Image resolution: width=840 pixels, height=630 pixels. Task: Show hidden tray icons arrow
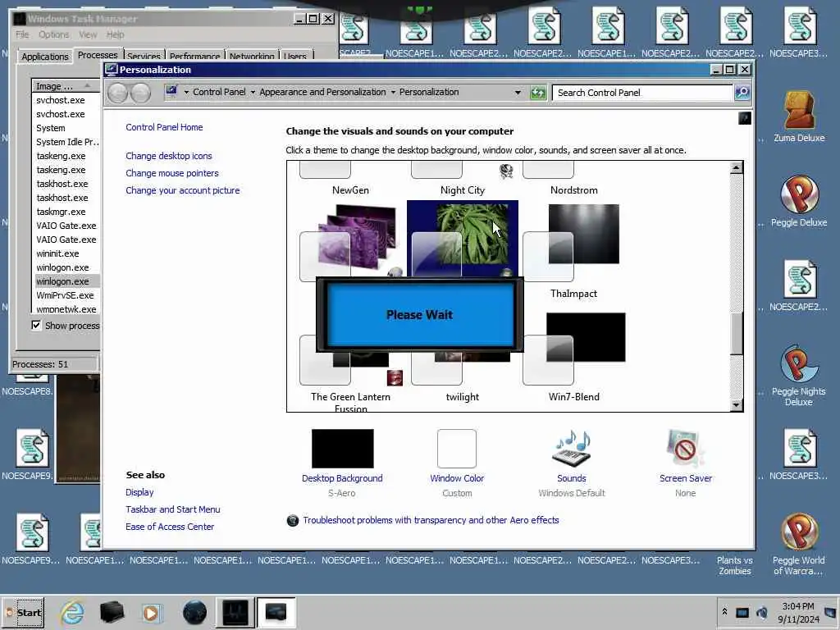tap(724, 611)
